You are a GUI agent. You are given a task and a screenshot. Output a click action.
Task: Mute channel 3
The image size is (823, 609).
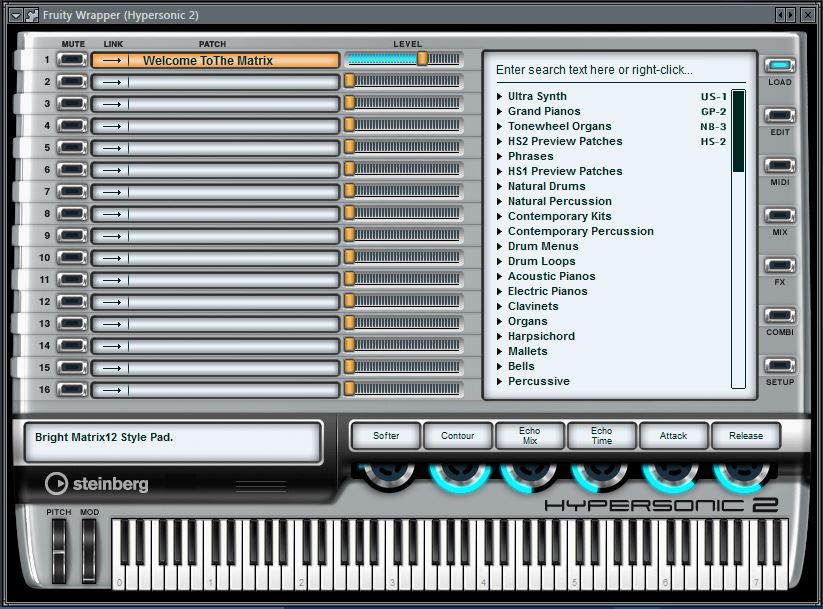point(72,103)
